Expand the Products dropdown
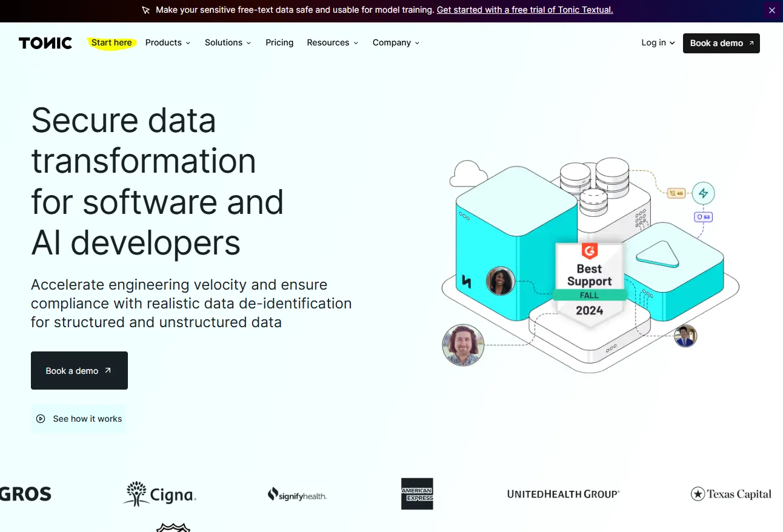The image size is (783, 532). 167,42
